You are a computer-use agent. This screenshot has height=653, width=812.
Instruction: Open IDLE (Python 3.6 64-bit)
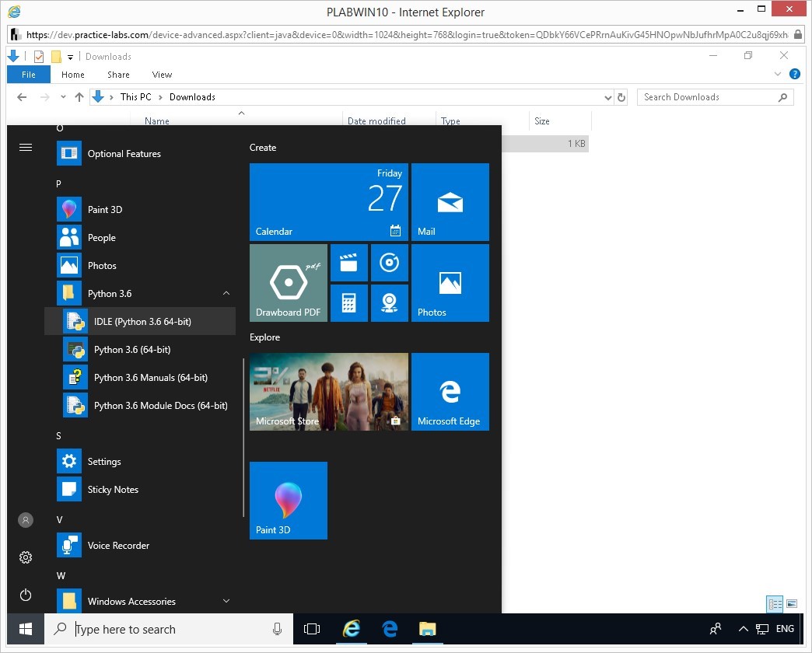pos(142,322)
